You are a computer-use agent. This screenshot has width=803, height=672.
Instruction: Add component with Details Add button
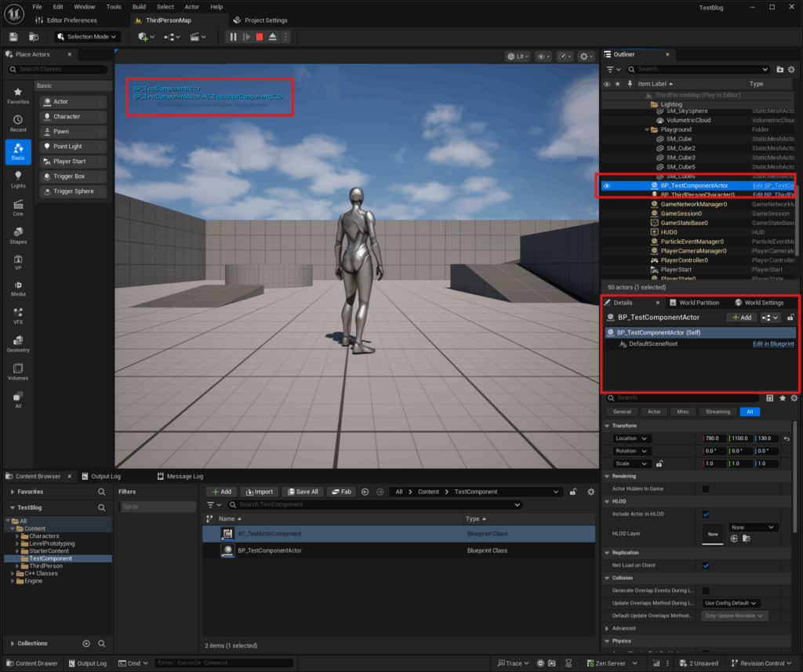[x=742, y=318]
